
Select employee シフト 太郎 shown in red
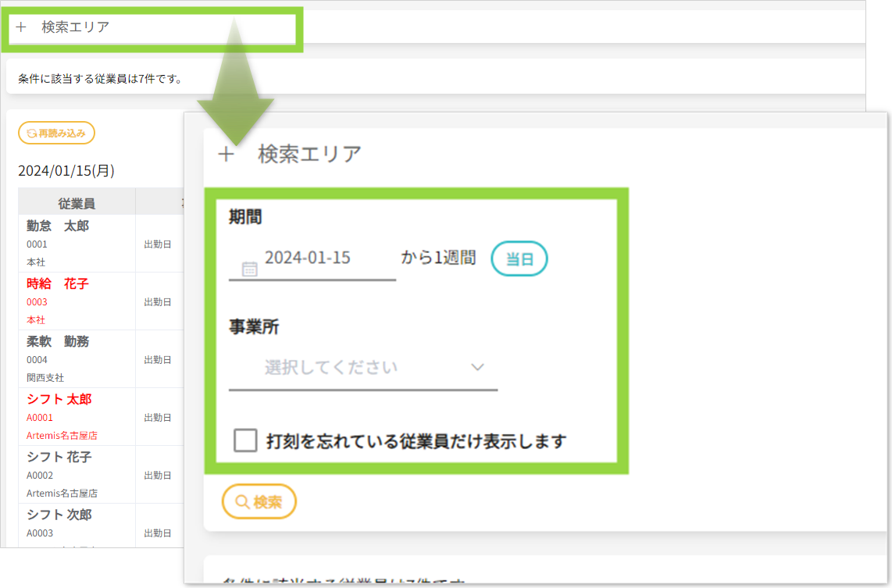click(59, 399)
